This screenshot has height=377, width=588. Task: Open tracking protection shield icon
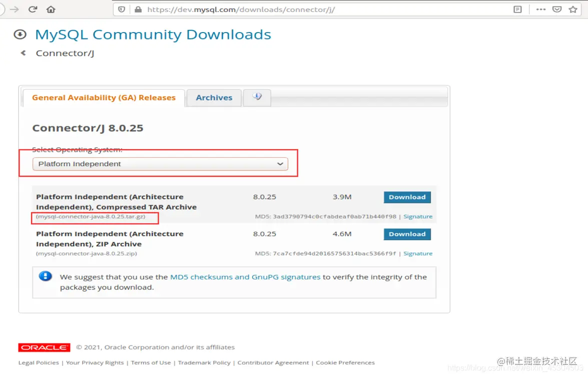click(122, 10)
